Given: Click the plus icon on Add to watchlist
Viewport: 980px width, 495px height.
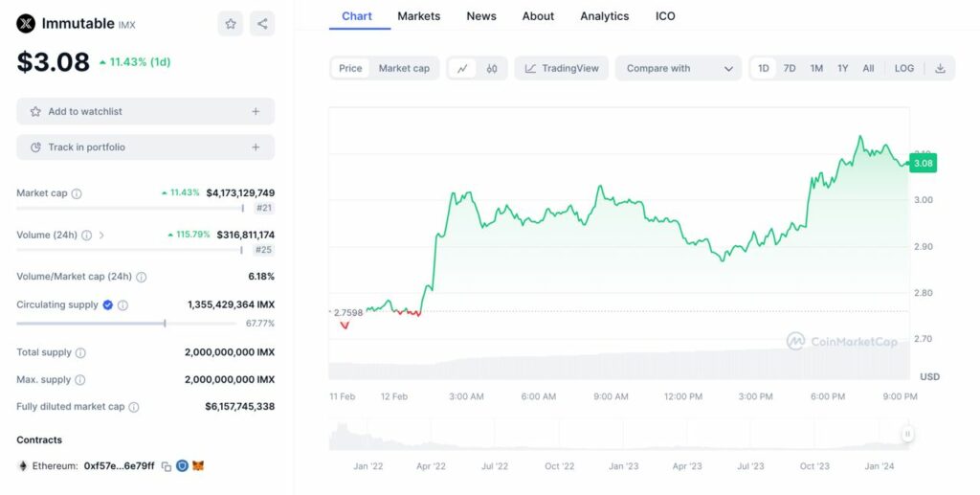Looking at the screenshot, I should point(256,111).
